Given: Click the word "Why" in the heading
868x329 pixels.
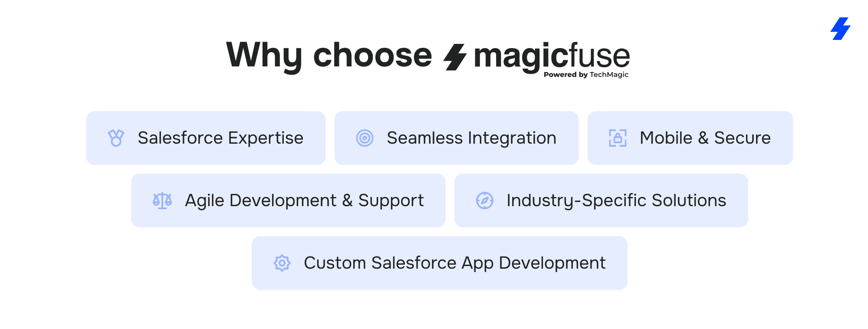Looking at the screenshot, I should pos(264,55).
